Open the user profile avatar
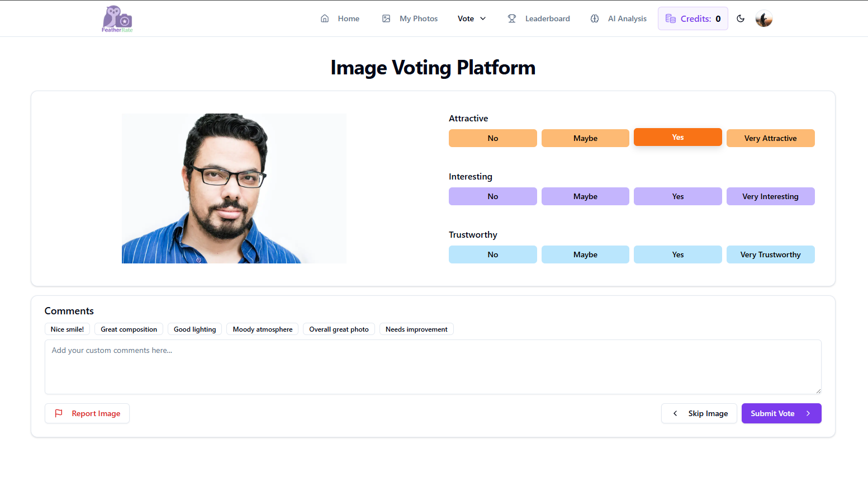 [x=764, y=18]
